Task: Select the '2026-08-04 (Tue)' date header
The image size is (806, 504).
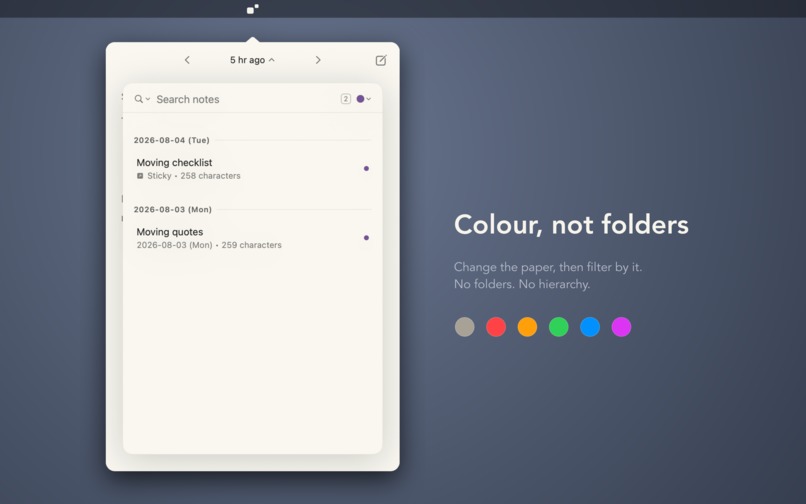Action: point(172,140)
